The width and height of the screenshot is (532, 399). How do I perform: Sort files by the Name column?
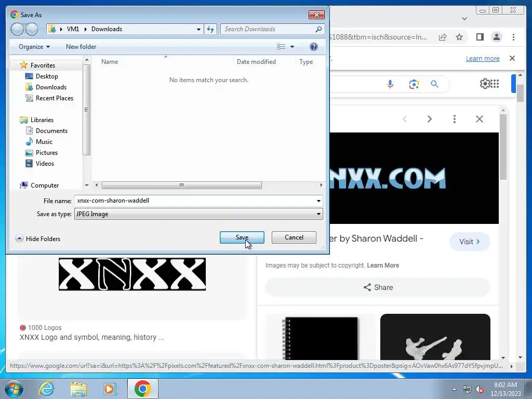click(110, 62)
